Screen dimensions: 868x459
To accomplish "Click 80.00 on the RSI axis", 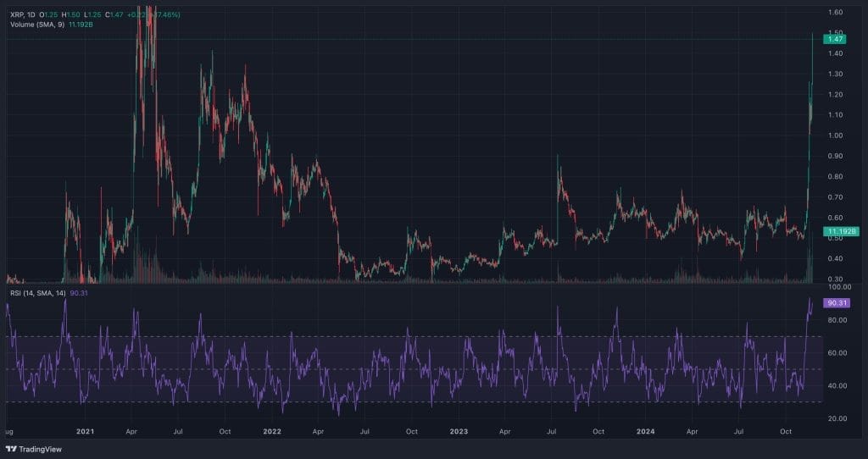I will (837, 320).
